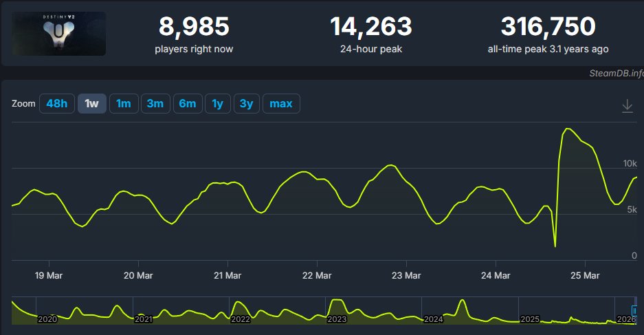Click the 2020 label in navigator
This screenshot has width=644, height=335.
[47, 319]
